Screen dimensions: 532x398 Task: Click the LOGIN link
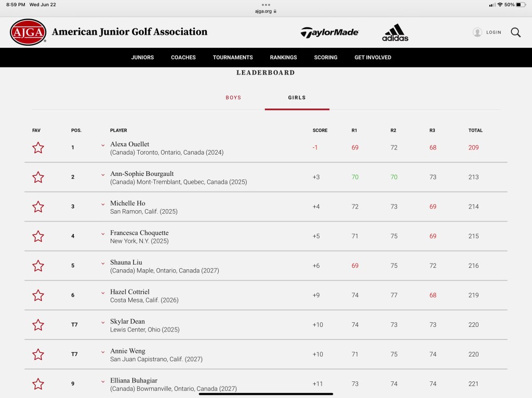[x=494, y=32]
